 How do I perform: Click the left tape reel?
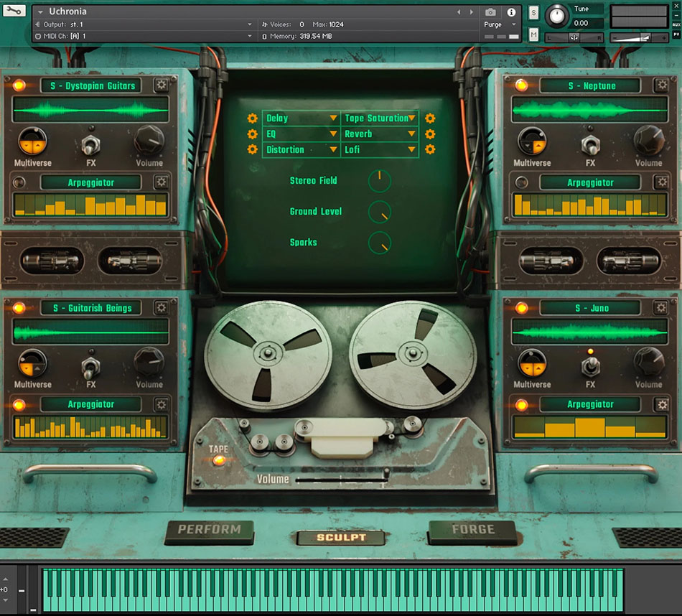pos(268,353)
